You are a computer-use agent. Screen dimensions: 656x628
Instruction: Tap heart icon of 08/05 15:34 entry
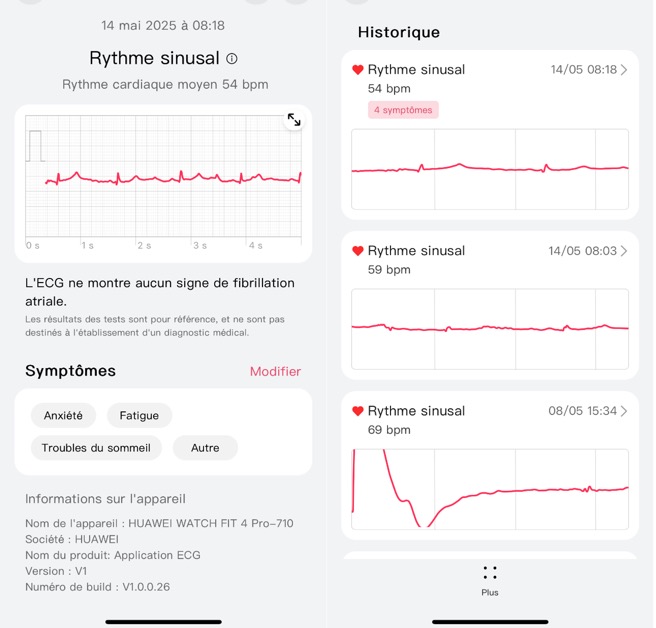click(x=358, y=411)
